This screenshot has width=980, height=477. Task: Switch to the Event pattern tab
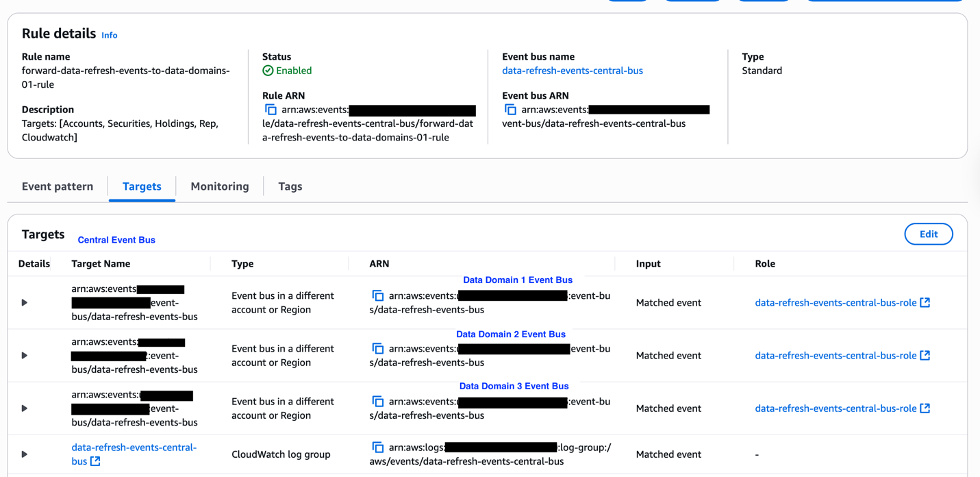58,186
